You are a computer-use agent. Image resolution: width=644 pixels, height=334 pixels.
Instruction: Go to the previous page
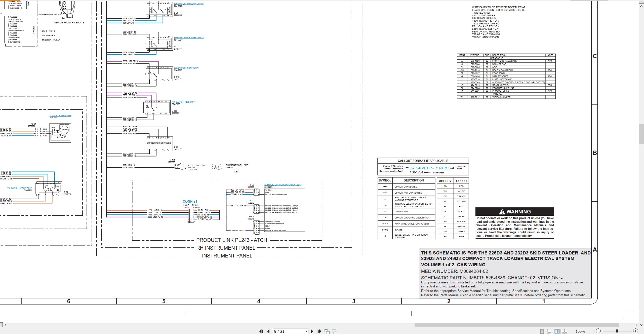click(x=268, y=331)
